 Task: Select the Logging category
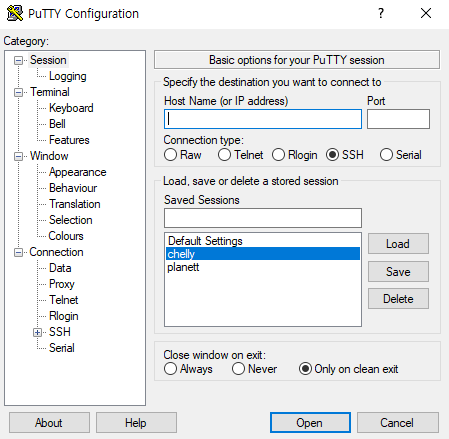(68, 76)
